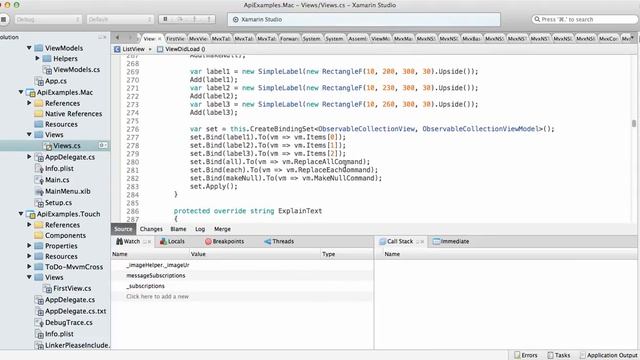Open the Debug configuration dropdown

click(x=48, y=19)
